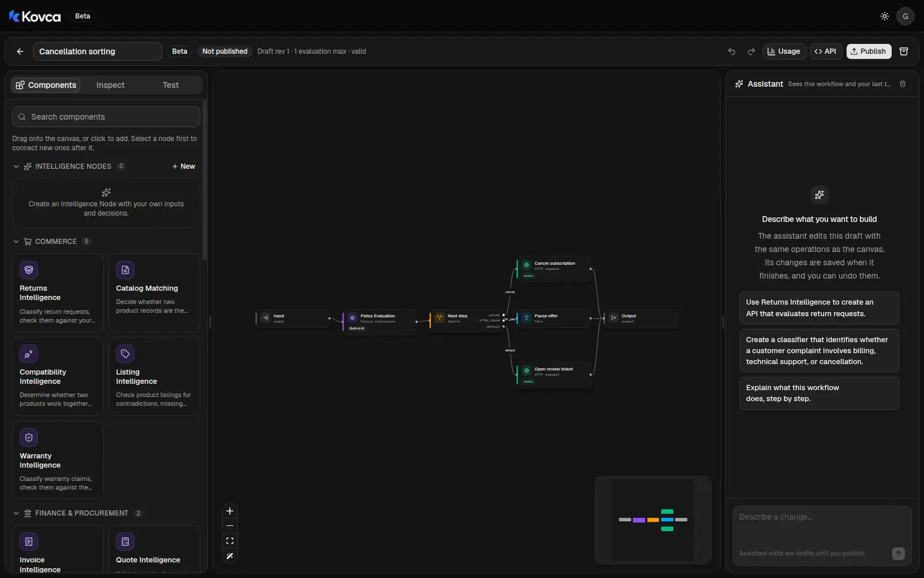This screenshot has width=924, height=578.
Task: Choose the Returns Intelligence API suggestion
Action: coord(819,308)
